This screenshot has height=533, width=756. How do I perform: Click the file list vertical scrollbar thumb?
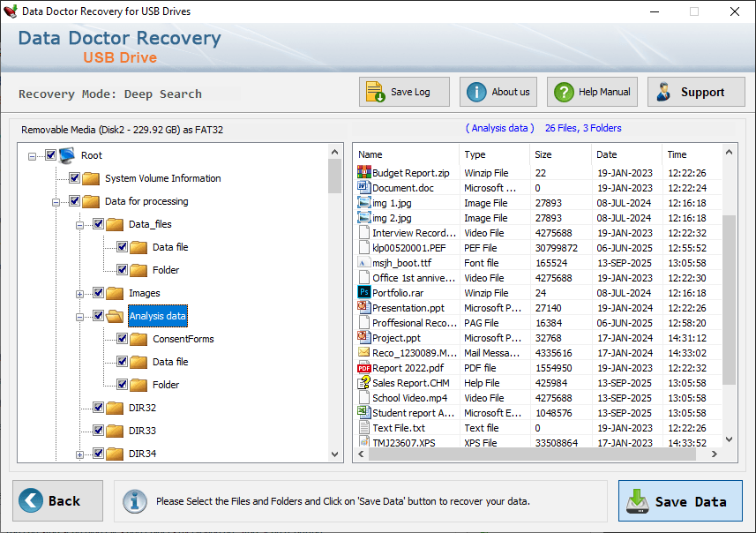coord(729,299)
